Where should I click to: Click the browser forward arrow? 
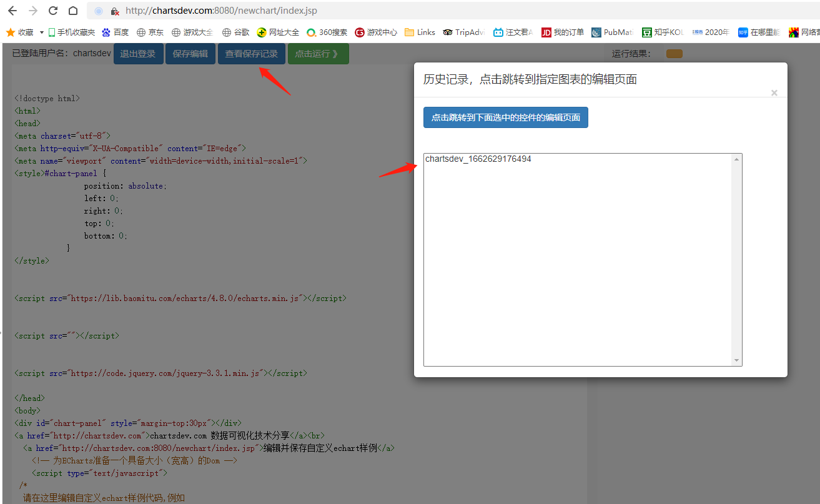click(x=33, y=11)
